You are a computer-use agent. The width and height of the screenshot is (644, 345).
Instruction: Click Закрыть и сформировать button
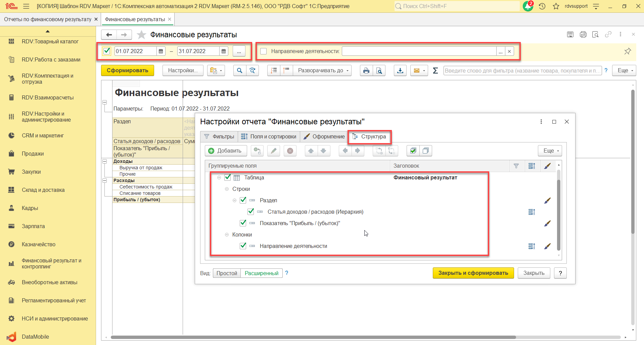(473, 273)
